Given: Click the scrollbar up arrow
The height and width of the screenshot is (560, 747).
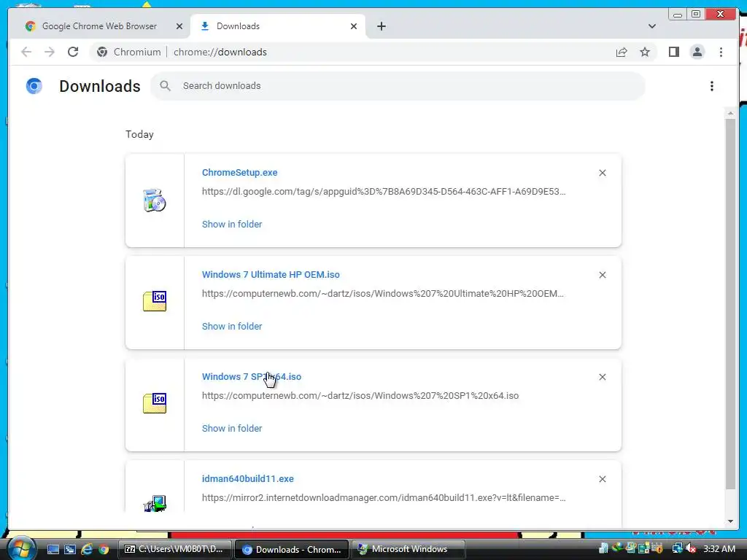Looking at the screenshot, I should tap(730, 113).
